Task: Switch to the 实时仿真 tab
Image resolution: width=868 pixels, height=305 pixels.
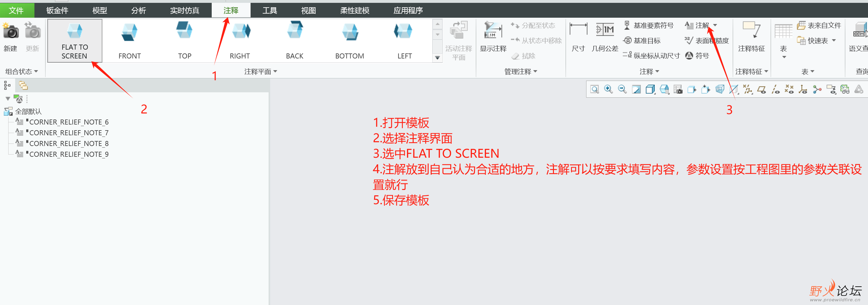Action: (185, 10)
